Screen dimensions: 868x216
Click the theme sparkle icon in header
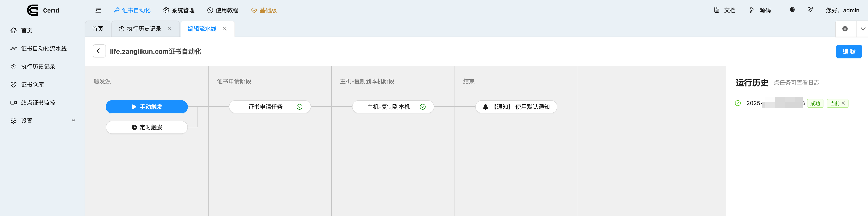(810, 10)
